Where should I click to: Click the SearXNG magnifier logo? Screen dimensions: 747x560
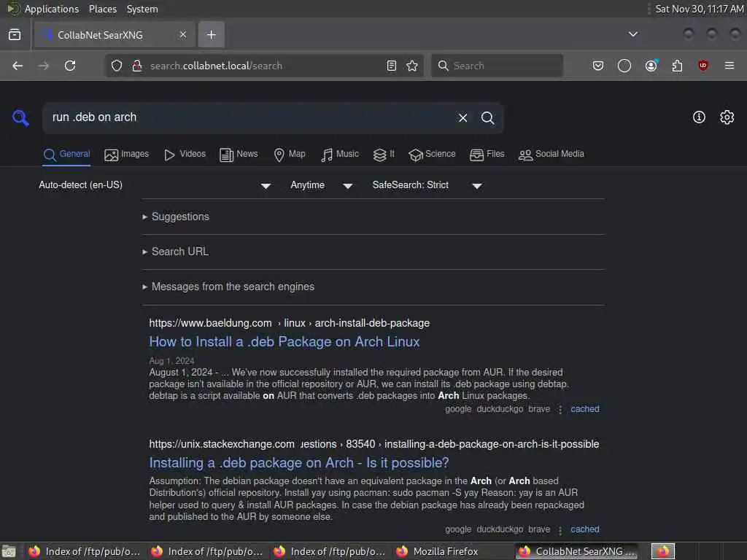point(20,117)
